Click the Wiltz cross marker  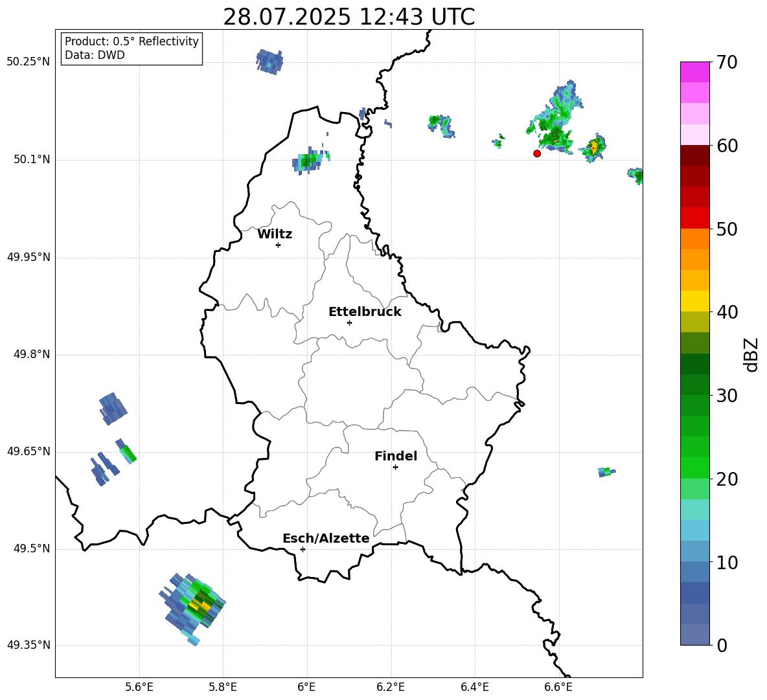(279, 245)
